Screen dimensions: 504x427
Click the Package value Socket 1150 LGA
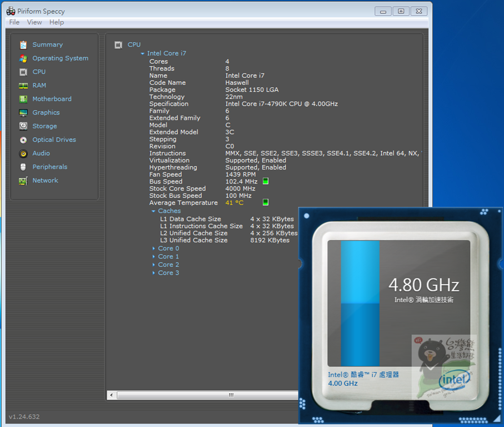click(252, 90)
